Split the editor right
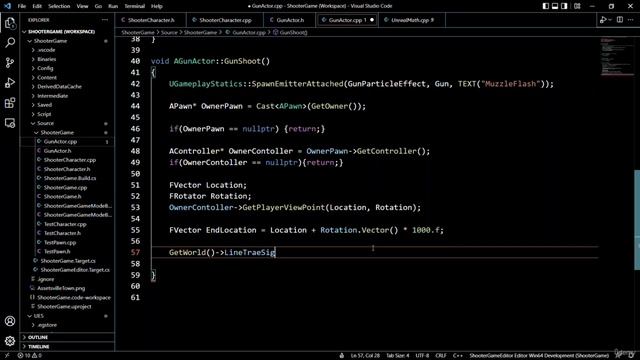The height and width of the screenshot is (360, 640). tap(620, 20)
